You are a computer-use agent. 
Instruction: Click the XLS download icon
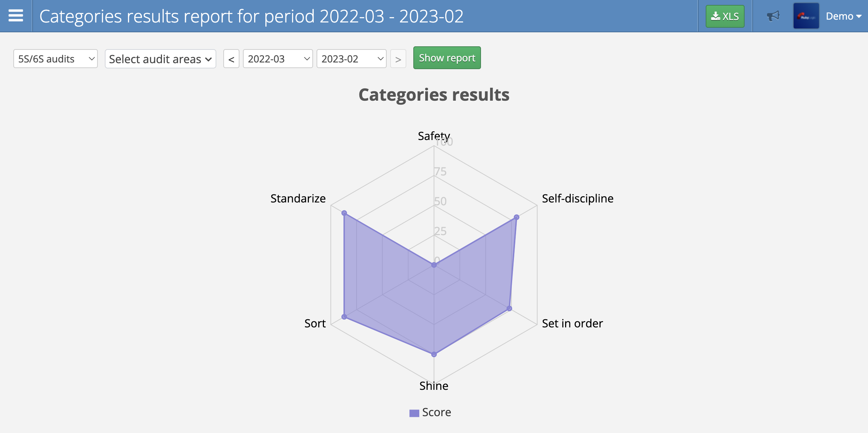coord(726,15)
